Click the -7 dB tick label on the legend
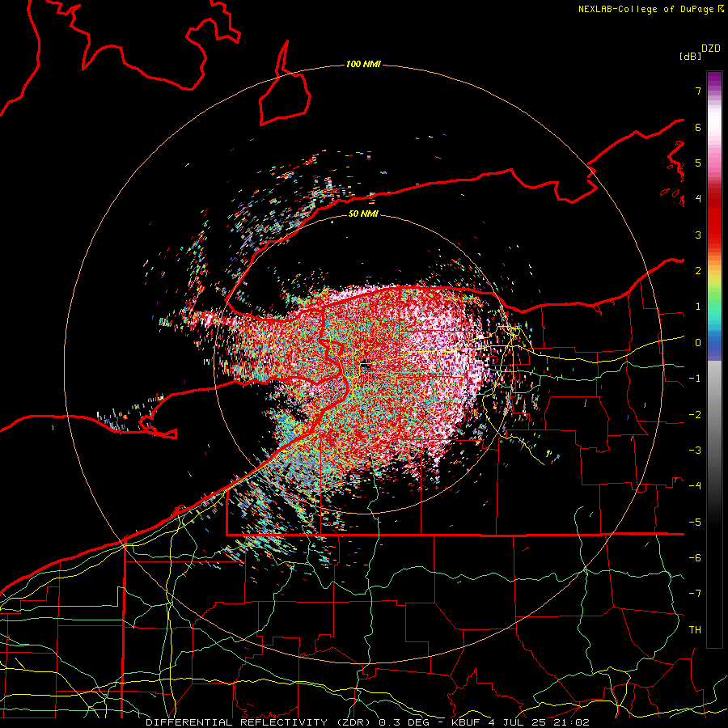The image size is (728, 728). click(695, 594)
